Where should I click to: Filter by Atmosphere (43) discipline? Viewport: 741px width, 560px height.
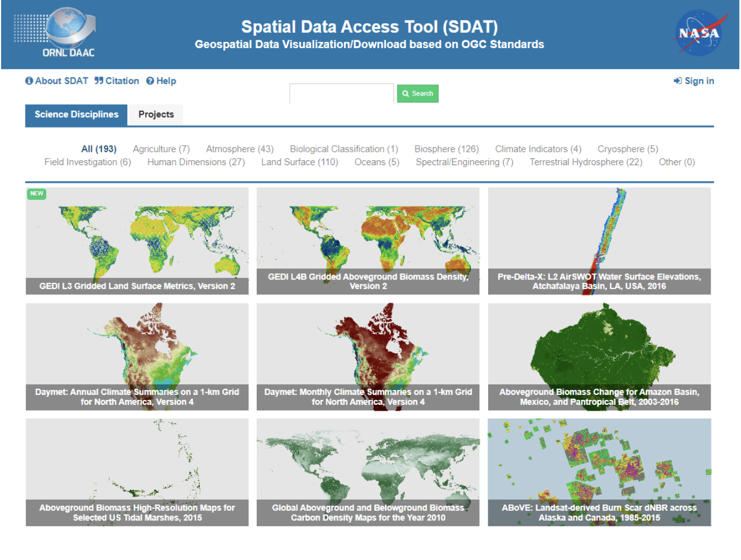(240, 149)
